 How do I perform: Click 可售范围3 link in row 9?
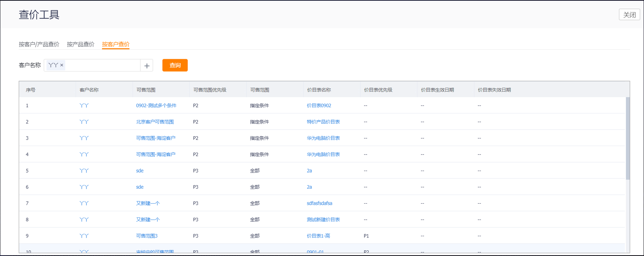click(x=147, y=236)
